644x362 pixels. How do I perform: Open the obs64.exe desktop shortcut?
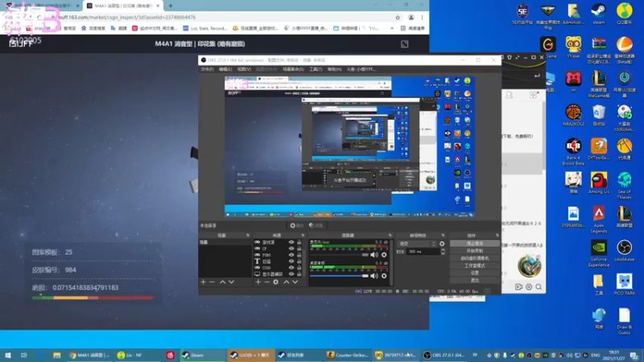(625, 251)
